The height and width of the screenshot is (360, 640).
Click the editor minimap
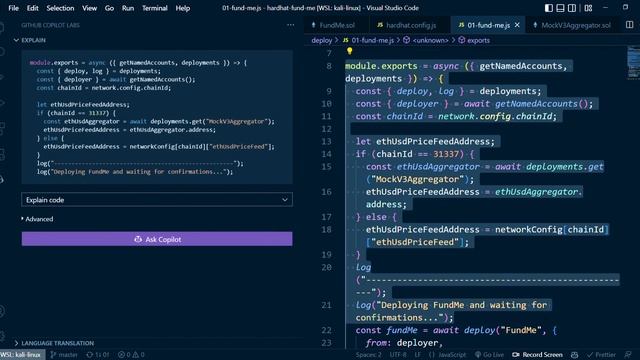633,62
